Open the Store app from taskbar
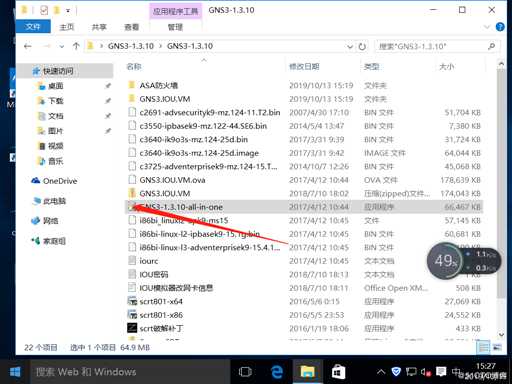This screenshot has height=384, width=512. point(338,372)
